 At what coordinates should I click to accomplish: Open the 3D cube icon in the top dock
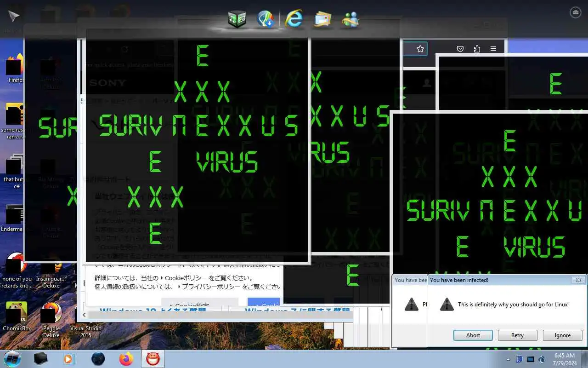237,19
